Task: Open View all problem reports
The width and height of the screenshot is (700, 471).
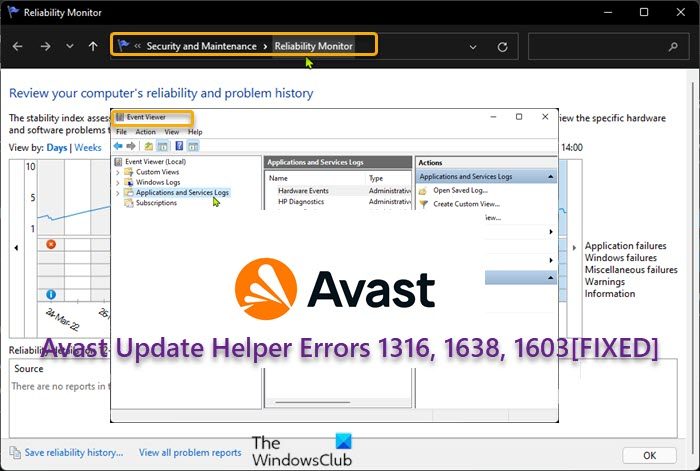Action: tap(190, 452)
